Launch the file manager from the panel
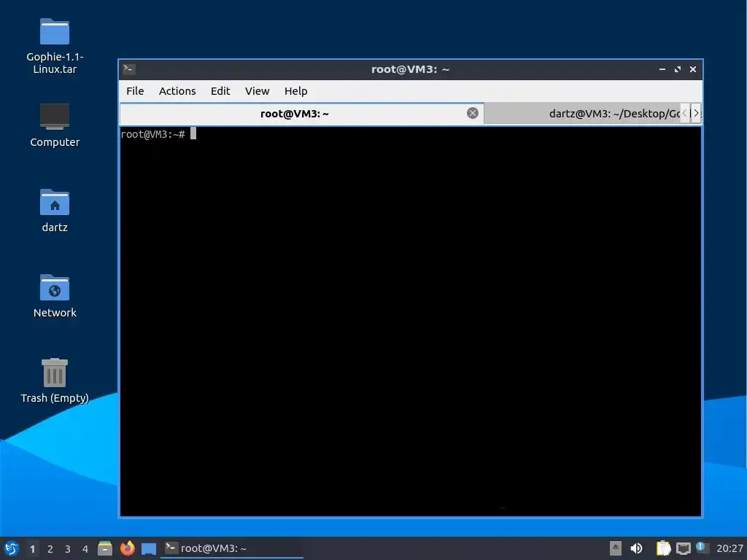 point(105,548)
